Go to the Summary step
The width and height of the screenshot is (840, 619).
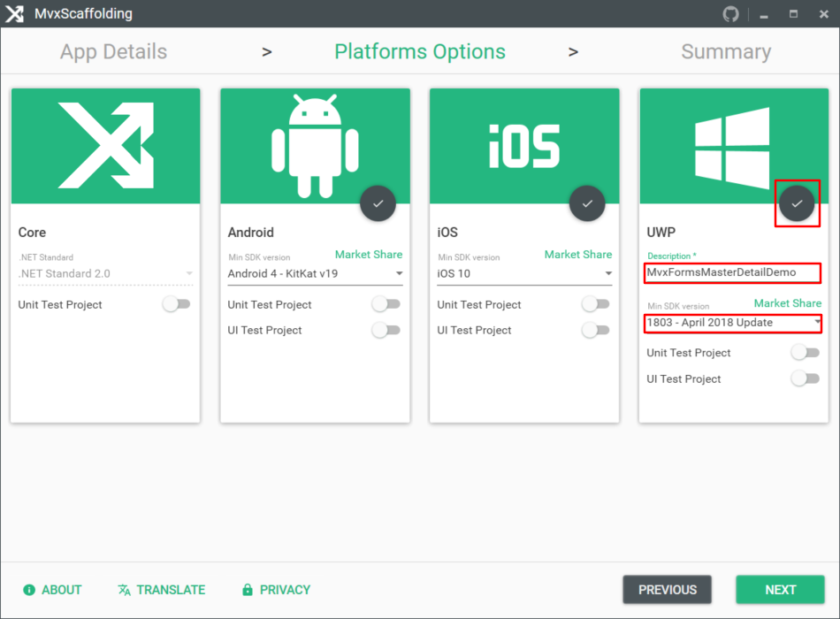point(726,52)
